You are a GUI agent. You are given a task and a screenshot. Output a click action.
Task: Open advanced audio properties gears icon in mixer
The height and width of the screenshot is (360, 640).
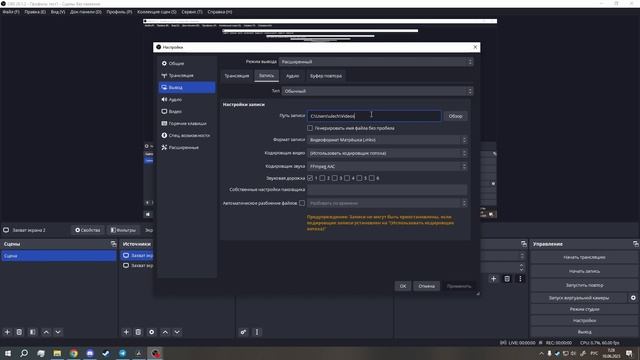[x=243, y=332]
